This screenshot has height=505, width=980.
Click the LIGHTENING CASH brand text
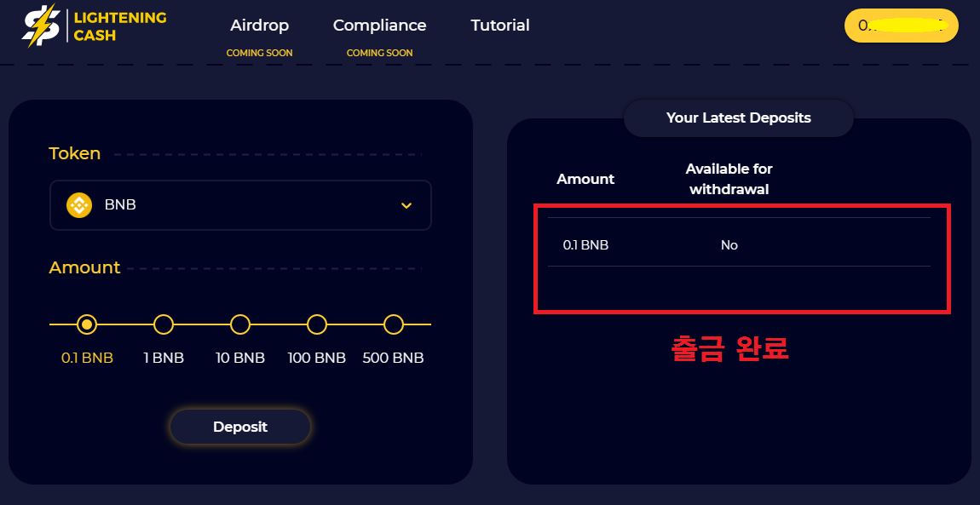[x=120, y=27]
